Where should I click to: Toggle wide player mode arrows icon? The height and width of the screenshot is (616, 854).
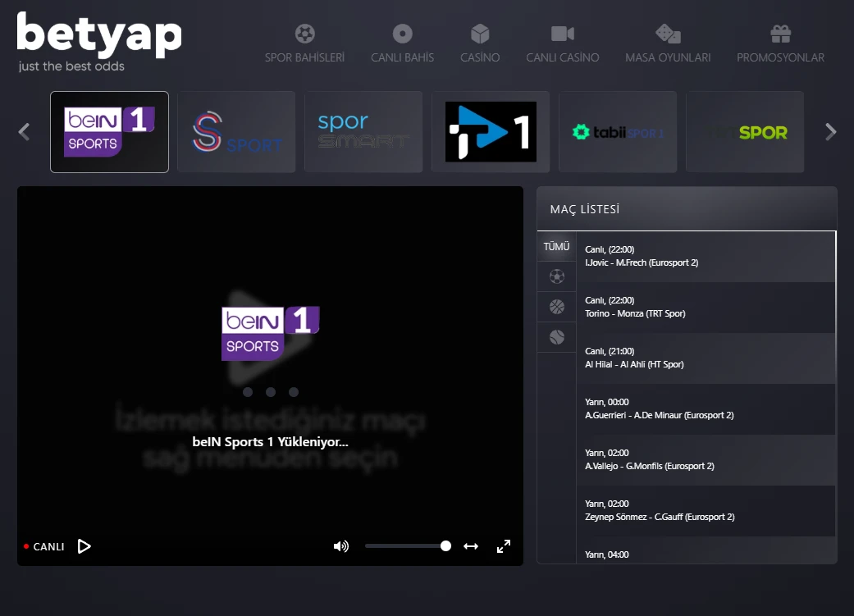(x=471, y=546)
